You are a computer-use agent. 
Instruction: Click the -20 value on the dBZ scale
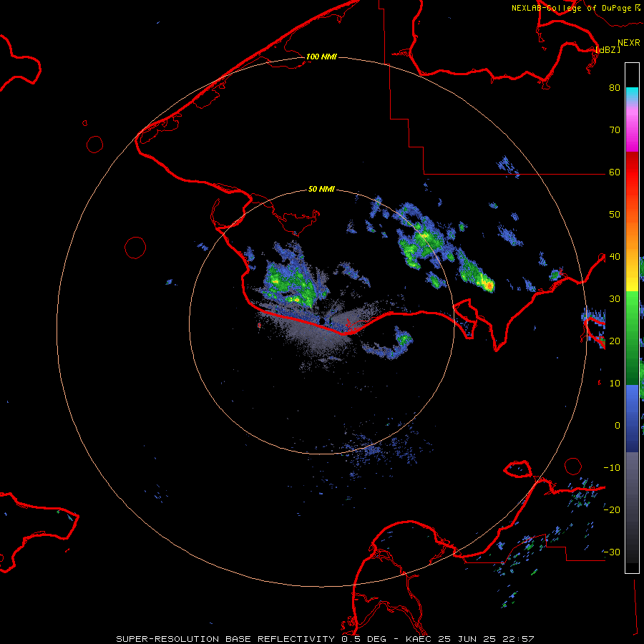pos(612,509)
